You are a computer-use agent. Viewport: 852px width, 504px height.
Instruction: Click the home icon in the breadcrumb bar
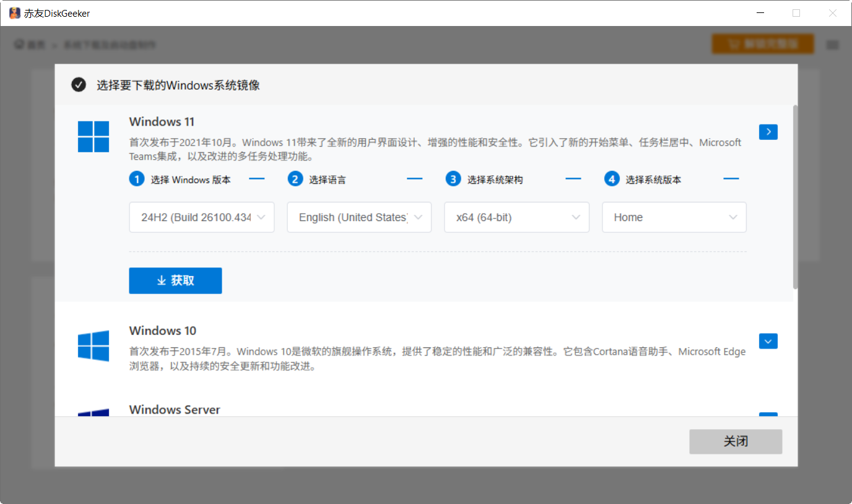(18, 44)
